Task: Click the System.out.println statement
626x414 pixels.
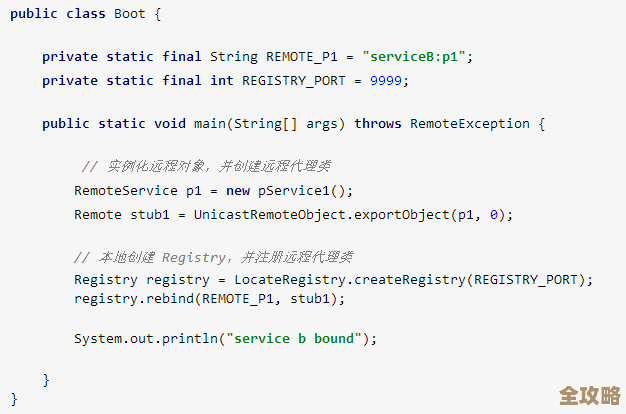Action: click(148, 338)
